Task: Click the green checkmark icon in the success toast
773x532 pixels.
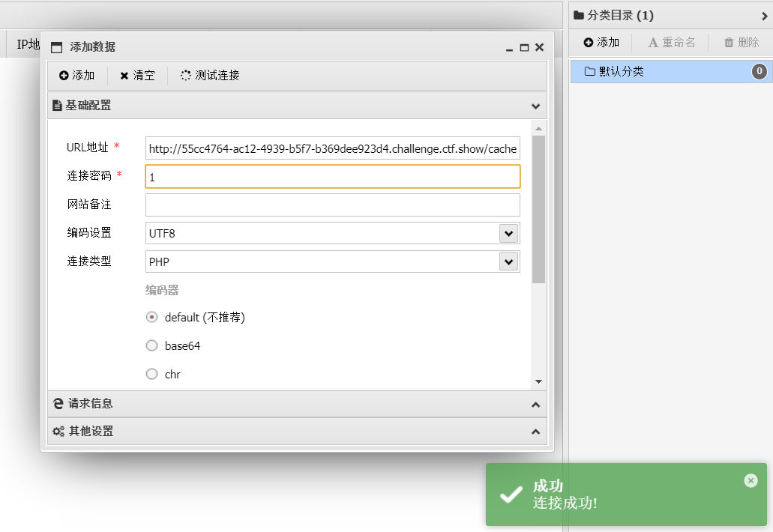Action: point(511,494)
